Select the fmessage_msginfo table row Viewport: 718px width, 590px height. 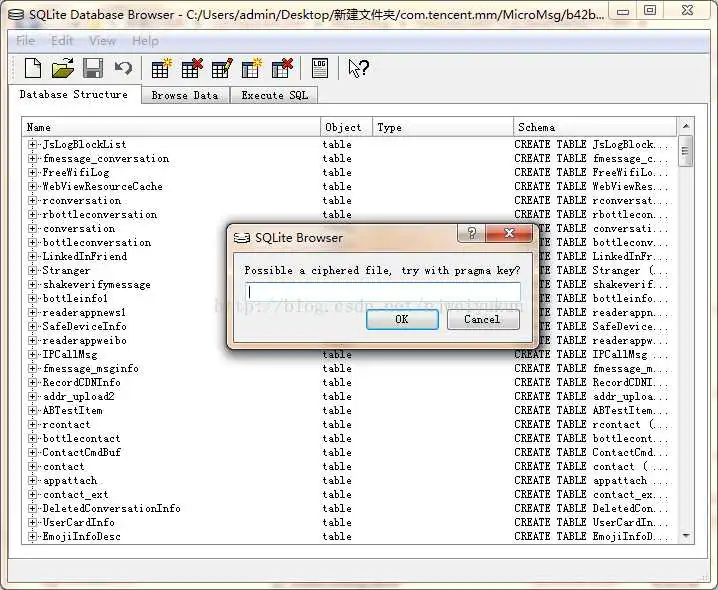[91, 369]
